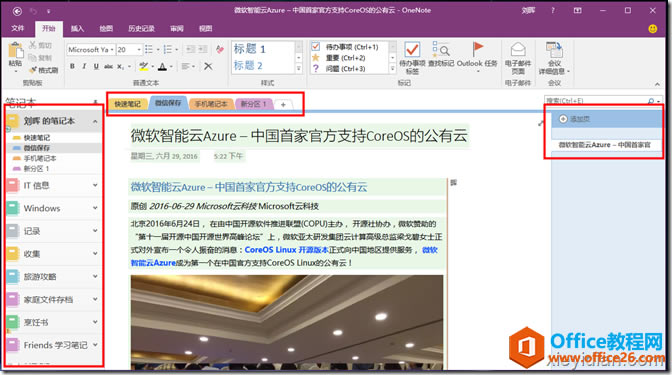This screenshot has width=672, height=375.
Task: Follow the CoreOS Linux 开源版本 link
Action: click(286, 250)
